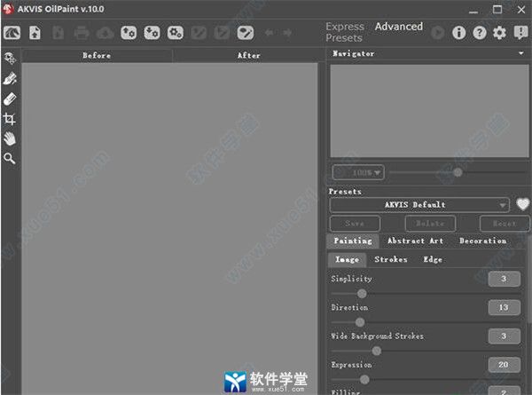Add preset to favorites heart icon

click(x=522, y=204)
